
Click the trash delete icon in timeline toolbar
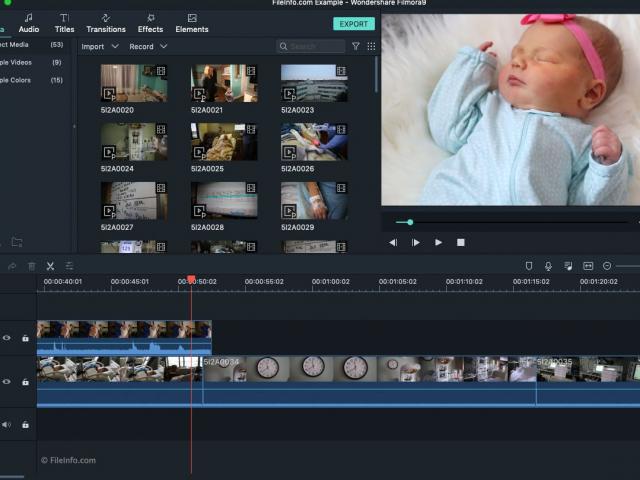pos(31,266)
